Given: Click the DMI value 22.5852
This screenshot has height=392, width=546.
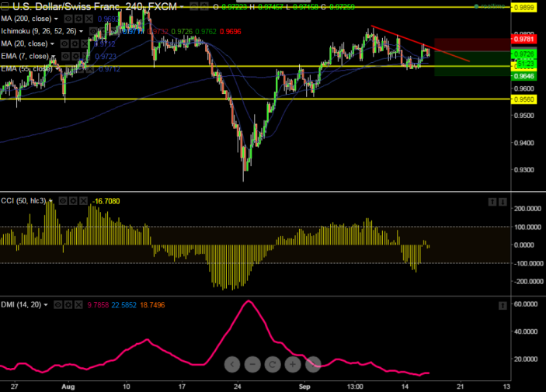Looking at the screenshot, I should [x=124, y=305].
